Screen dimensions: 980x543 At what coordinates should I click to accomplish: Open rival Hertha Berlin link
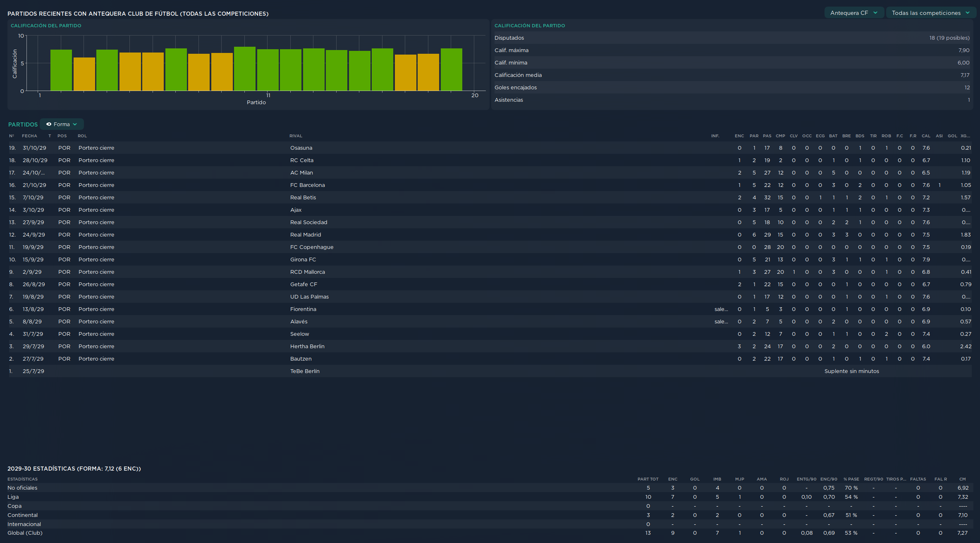307,347
